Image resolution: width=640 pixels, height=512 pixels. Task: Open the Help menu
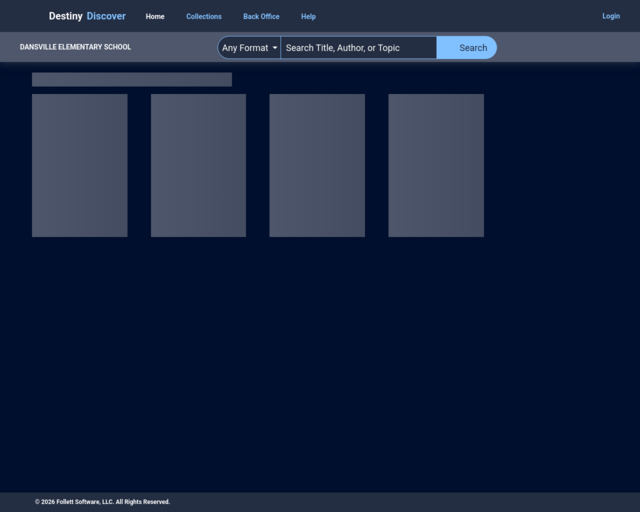(x=308, y=17)
